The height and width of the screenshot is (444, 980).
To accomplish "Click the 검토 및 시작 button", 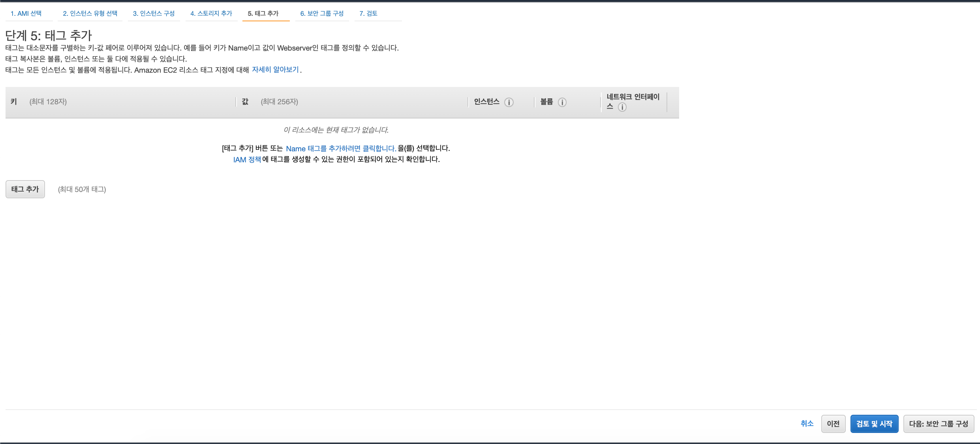I will (874, 424).
